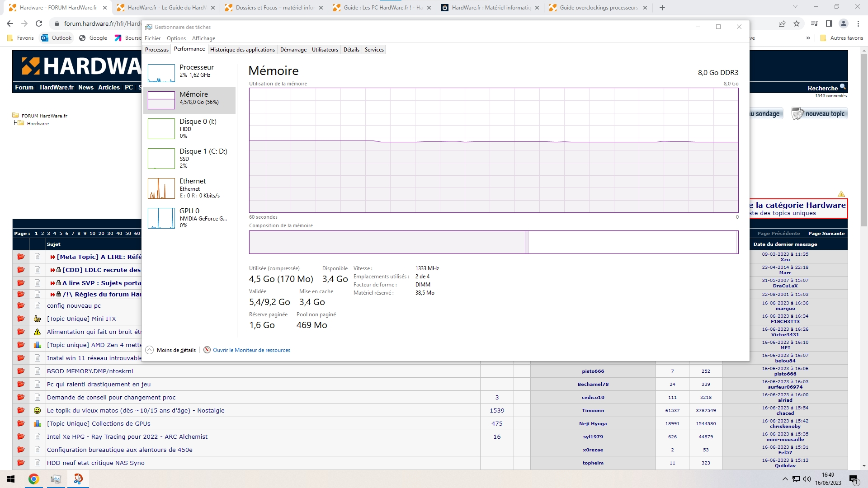Open Détails tab in Task Manager
Image resolution: width=868 pixels, height=488 pixels.
[x=351, y=50]
